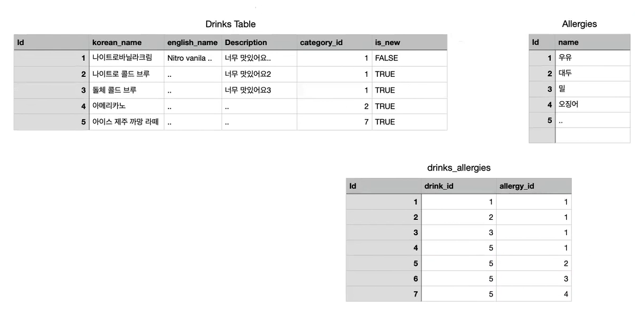644x320 pixels.
Task: Click row 7 header in drinks_allergies
Action: click(384, 294)
